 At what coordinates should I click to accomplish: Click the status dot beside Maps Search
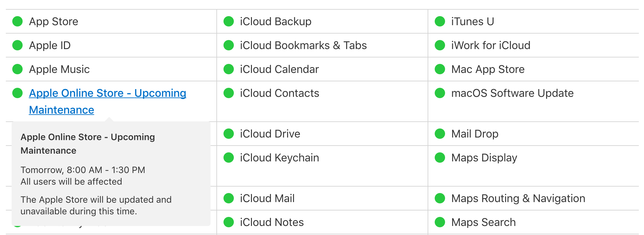(x=440, y=222)
